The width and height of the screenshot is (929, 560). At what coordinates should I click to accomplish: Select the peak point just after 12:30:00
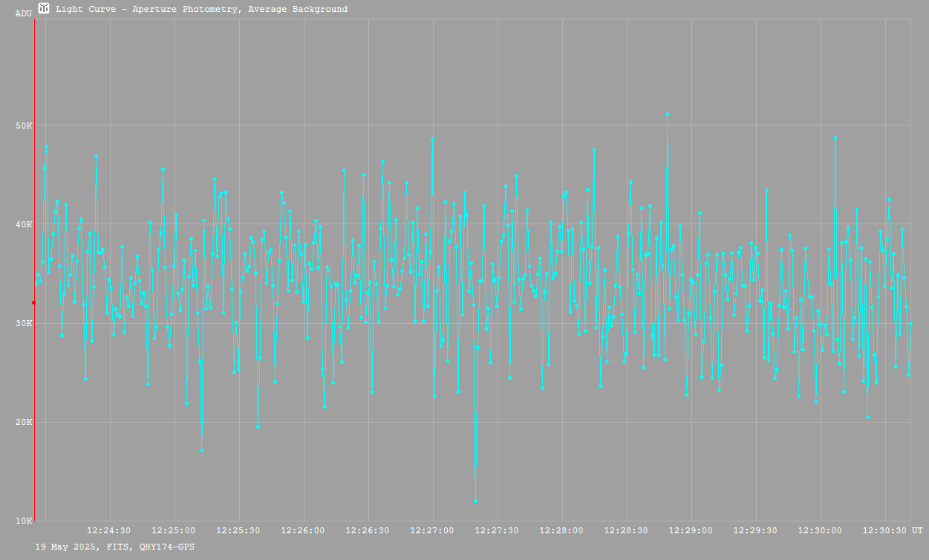[835, 137]
